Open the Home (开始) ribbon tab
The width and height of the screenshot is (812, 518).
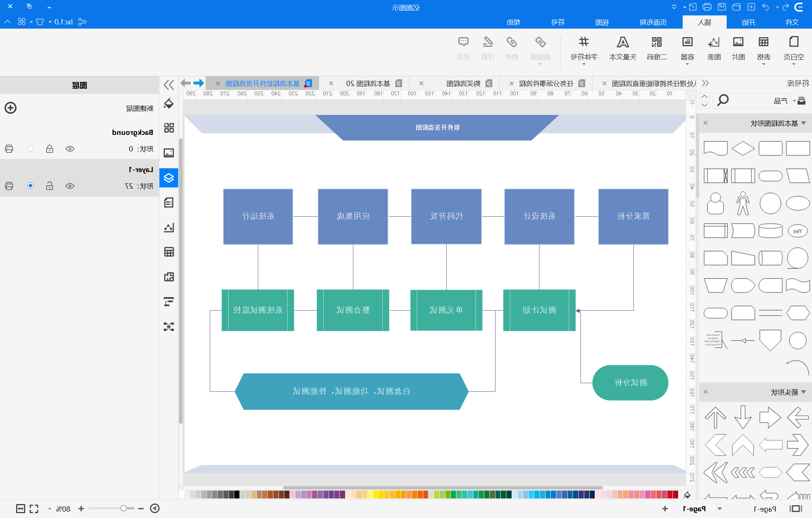coord(748,22)
